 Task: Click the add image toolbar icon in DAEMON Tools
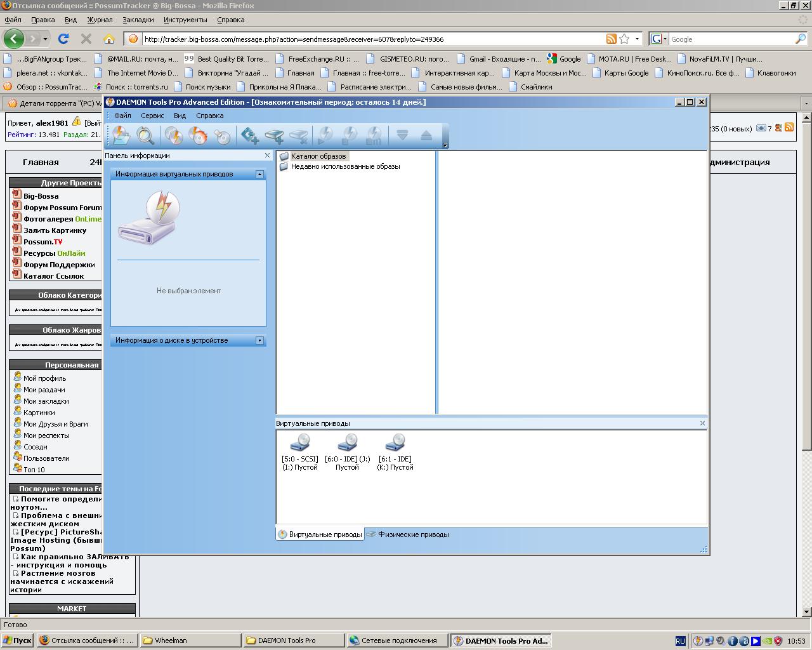coord(121,135)
